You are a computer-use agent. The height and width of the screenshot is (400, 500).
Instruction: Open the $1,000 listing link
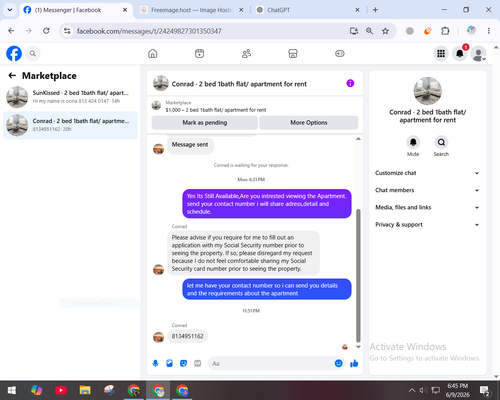[216, 110]
